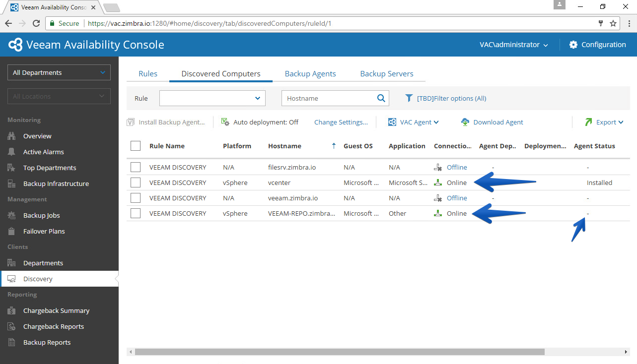Screen dimensions: 637x364
Task: Click the 'Installed' status in vcenter row
Action: (x=599, y=182)
